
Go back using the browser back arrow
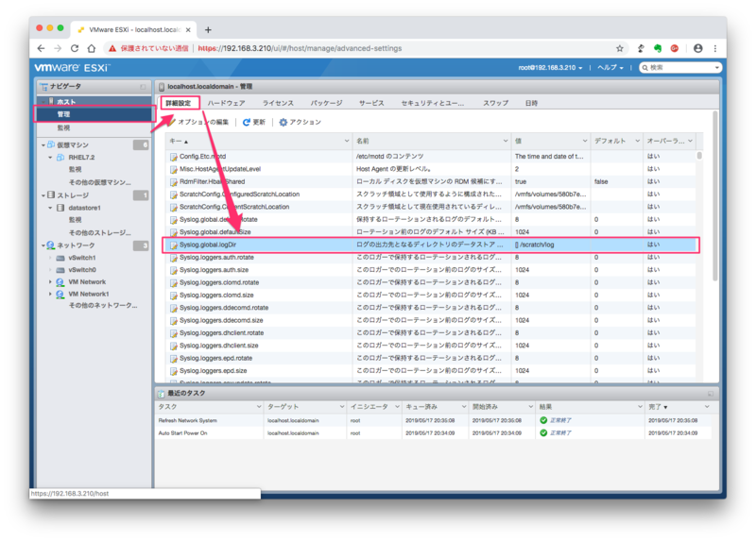[41, 48]
